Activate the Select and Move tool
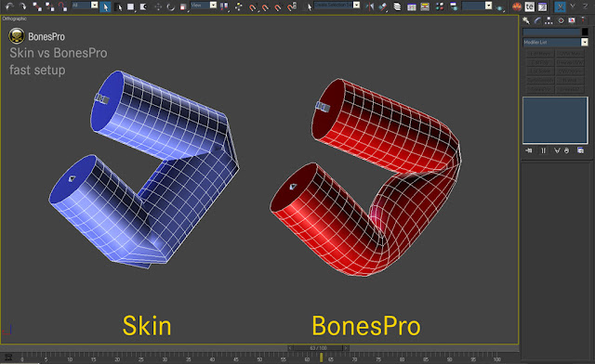 (x=158, y=6)
